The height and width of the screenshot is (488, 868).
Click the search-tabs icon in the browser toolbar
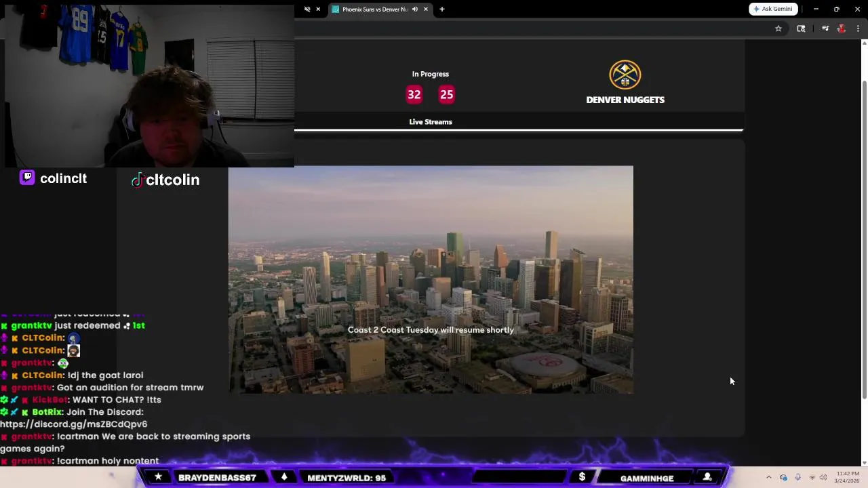tap(801, 28)
